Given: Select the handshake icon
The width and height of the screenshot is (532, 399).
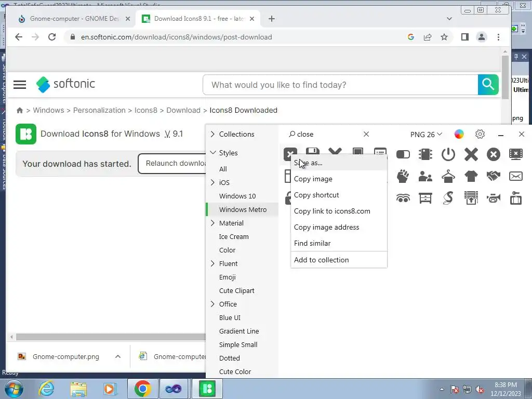Looking at the screenshot, I should [494, 176].
